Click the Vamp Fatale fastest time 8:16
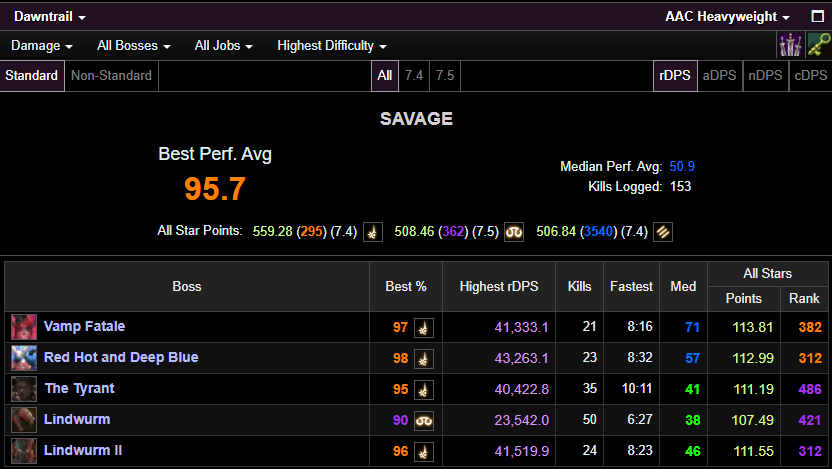The image size is (832, 469). click(640, 326)
